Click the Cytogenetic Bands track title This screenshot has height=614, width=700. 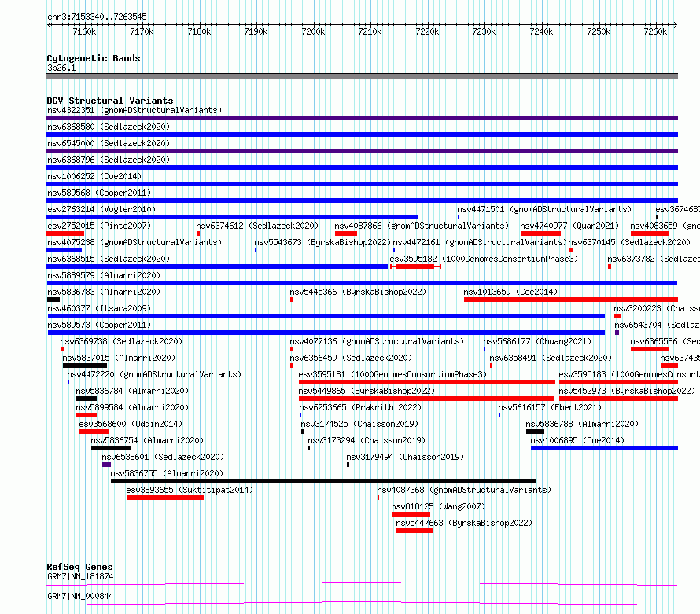(x=94, y=58)
